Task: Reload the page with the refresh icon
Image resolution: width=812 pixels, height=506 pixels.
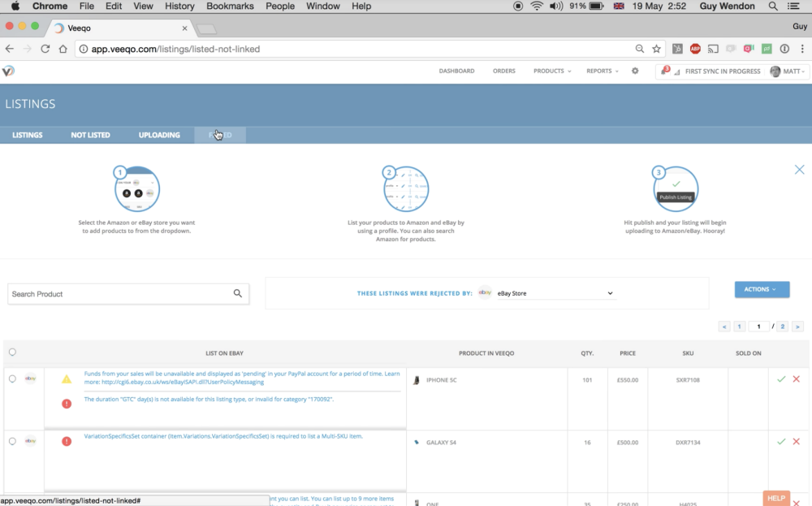Action: tap(45, 49)
